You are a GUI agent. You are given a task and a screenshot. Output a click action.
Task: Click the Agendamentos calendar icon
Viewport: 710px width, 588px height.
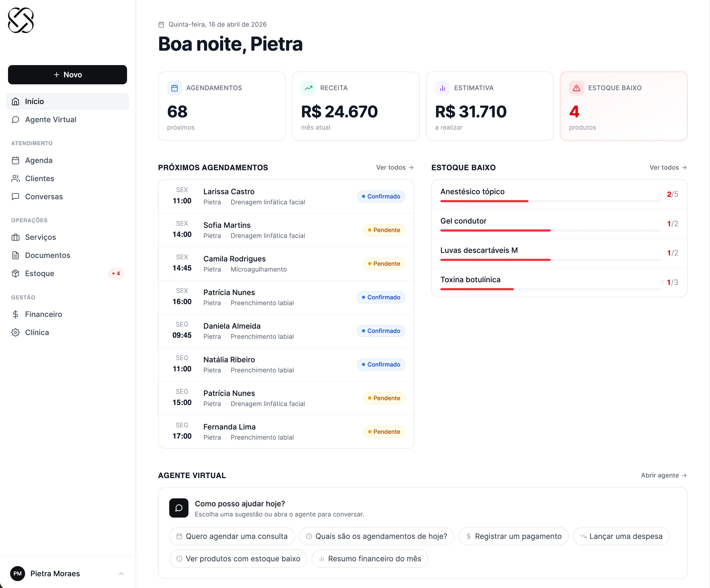(175, 88)
